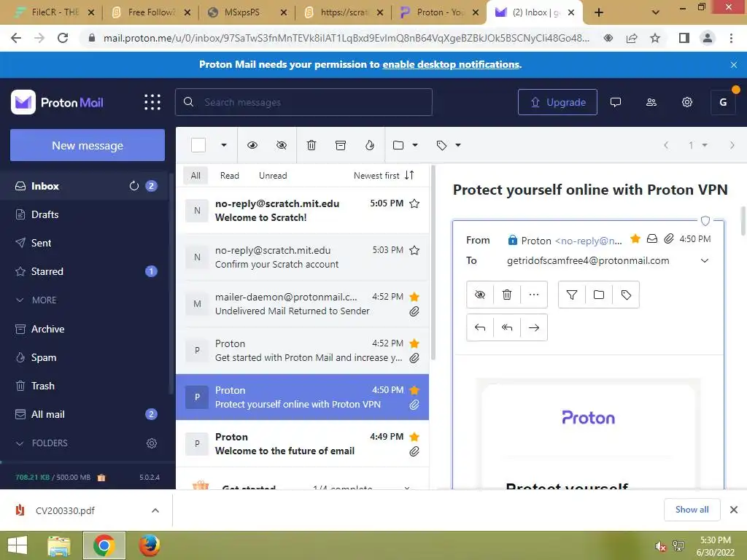Image resolution: width=747 pixels, height=560 pixels.
Task: Reply all to the open message
Action: [507, 327]
